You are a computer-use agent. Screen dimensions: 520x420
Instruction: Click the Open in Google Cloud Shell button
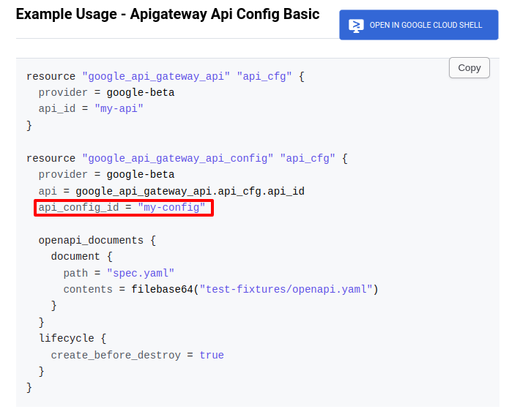(x=418, y=25)
